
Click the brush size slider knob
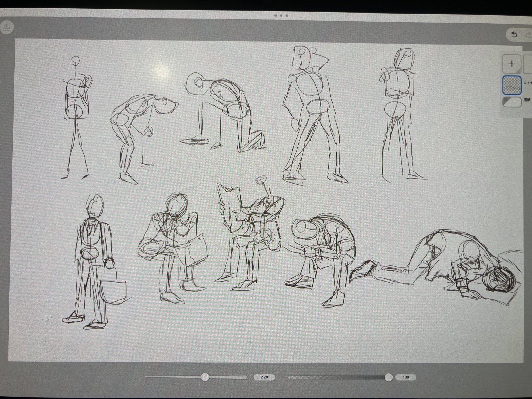[205, 377]
